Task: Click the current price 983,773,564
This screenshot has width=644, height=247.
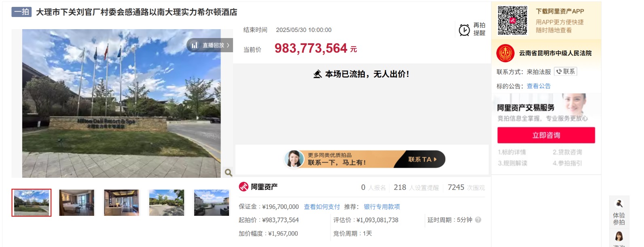Action: tap(311, 48)
